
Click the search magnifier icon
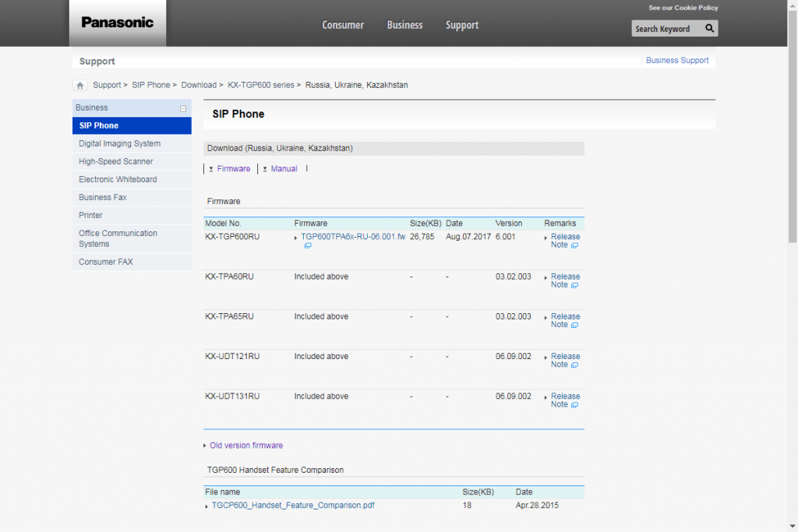coord(709,29)
